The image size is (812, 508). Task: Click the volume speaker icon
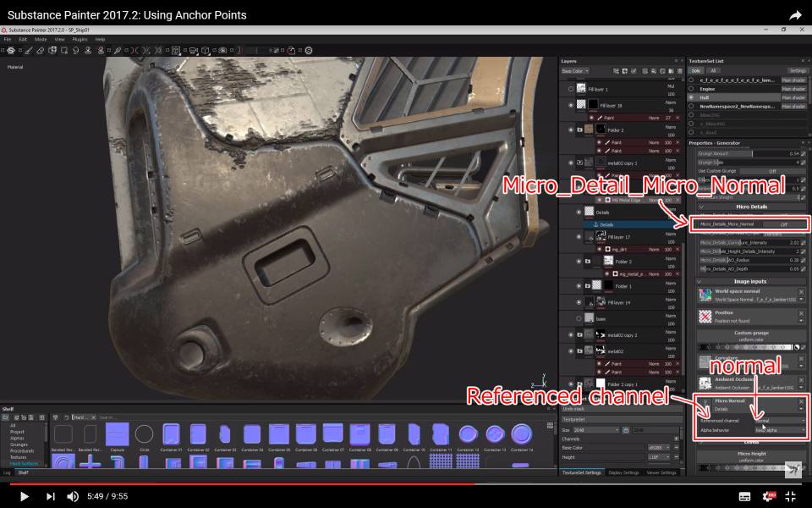point(73,497)
